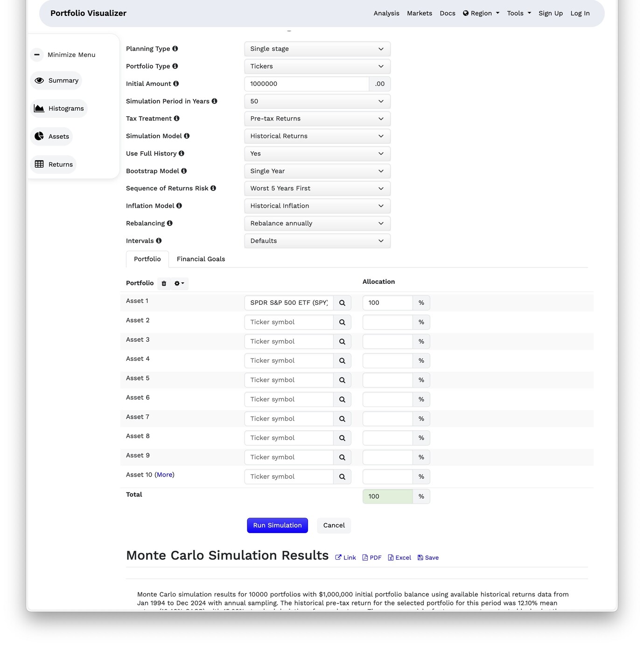Click the More link next to Asset 10
The width and height of the screenshot is (644, 646).
[164, 475]
